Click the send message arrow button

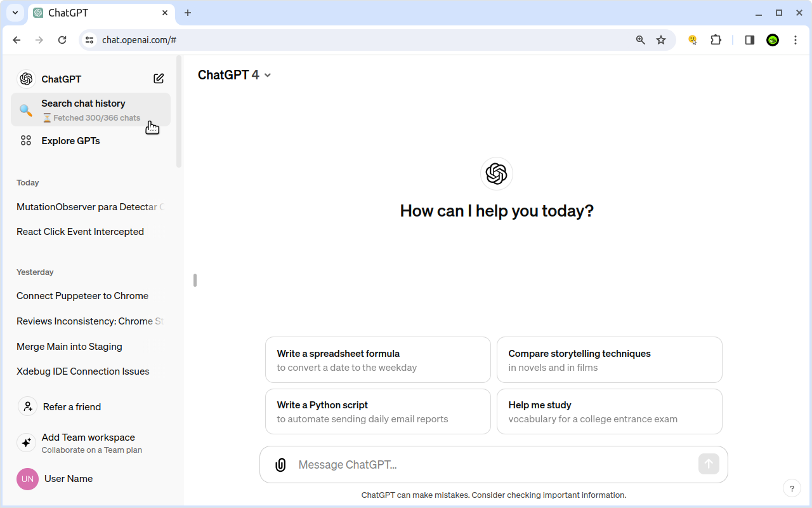709,464
